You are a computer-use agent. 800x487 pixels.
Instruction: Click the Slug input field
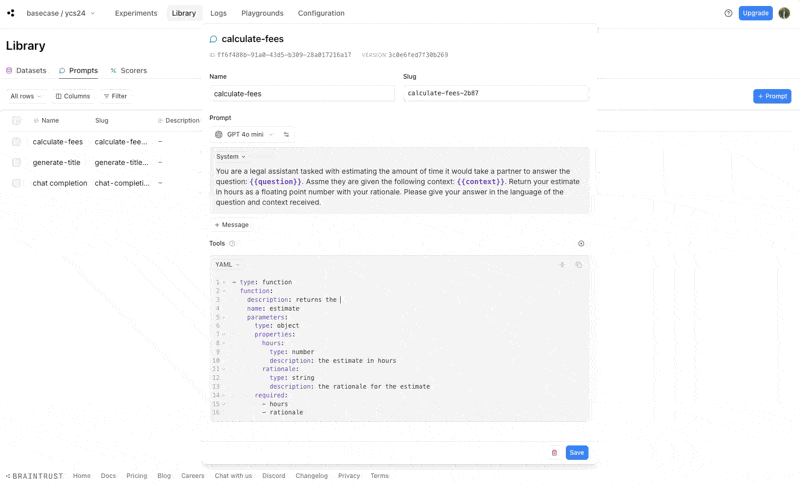click(495, 93)
